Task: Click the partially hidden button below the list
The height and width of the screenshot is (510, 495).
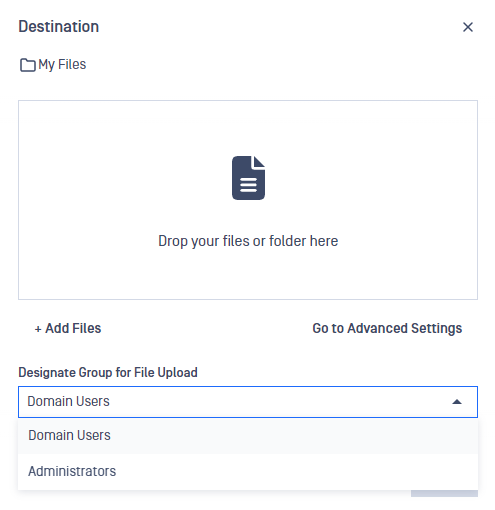Action: pos(444,493)
